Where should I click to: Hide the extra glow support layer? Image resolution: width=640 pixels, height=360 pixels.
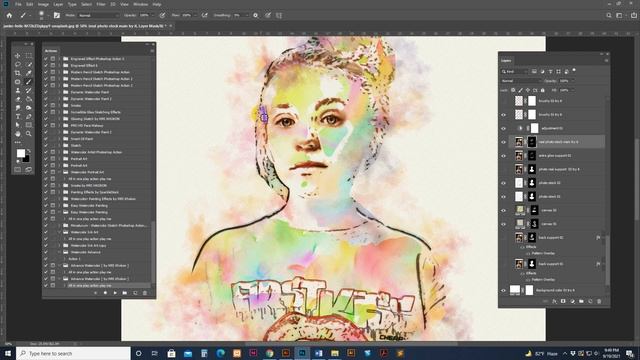503,156
